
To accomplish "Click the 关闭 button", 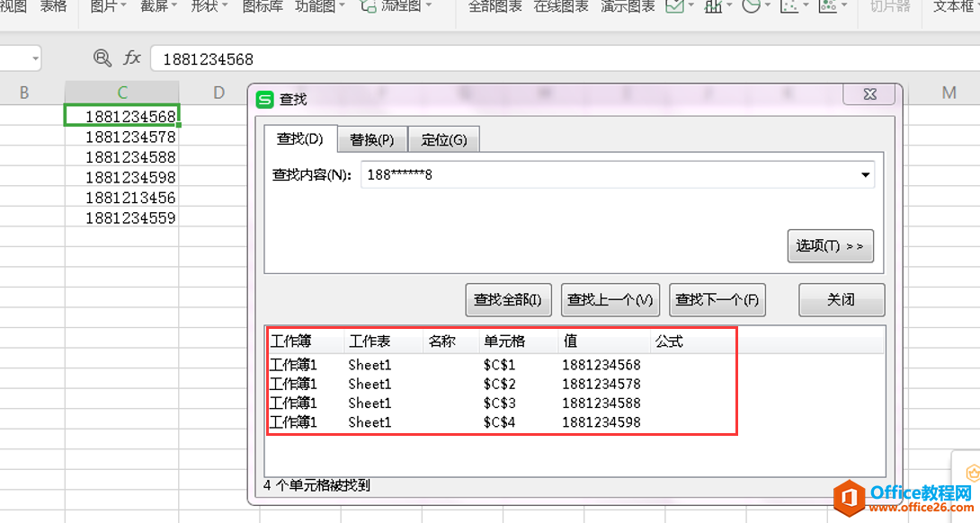I will point(842,300).
